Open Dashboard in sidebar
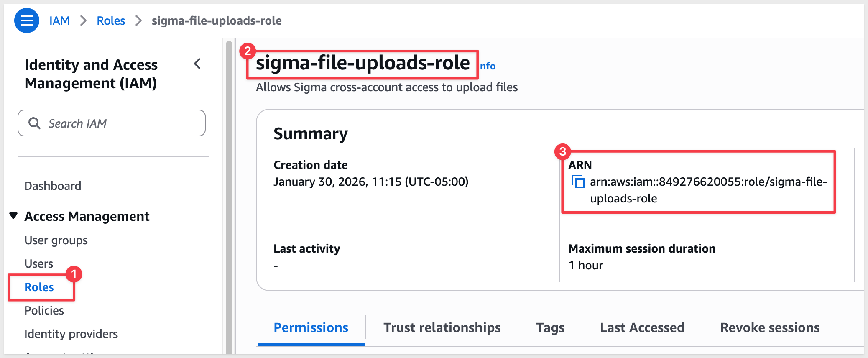Image resolution: width=868 pixels, height=358 pixels. point(53,186)
